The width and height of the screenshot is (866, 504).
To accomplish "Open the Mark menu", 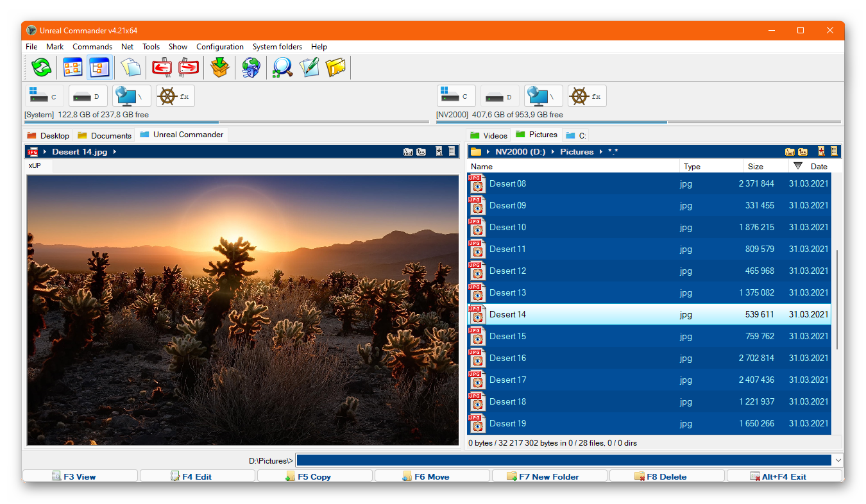I will pyautogui.click(x=55, y=47).
